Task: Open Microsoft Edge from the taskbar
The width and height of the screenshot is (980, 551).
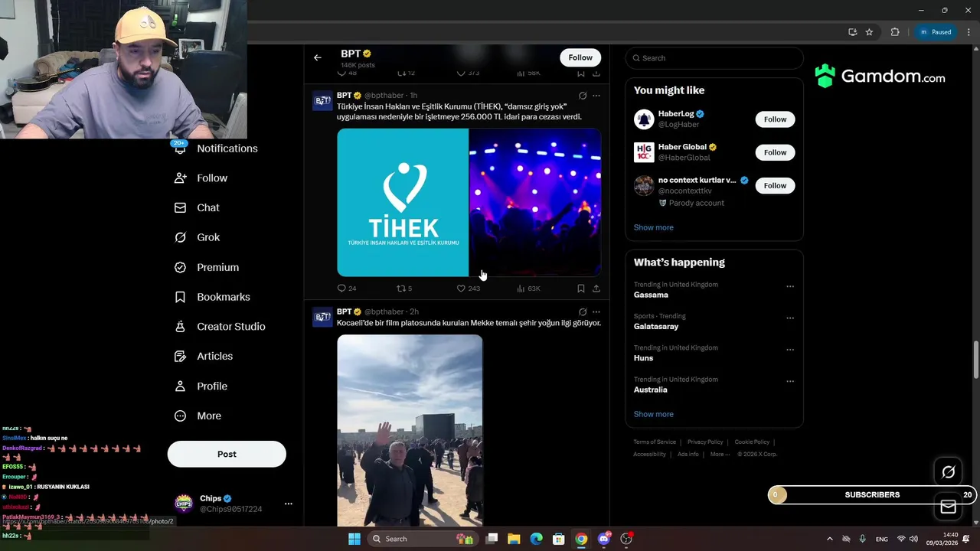Action: coord(537,539)
